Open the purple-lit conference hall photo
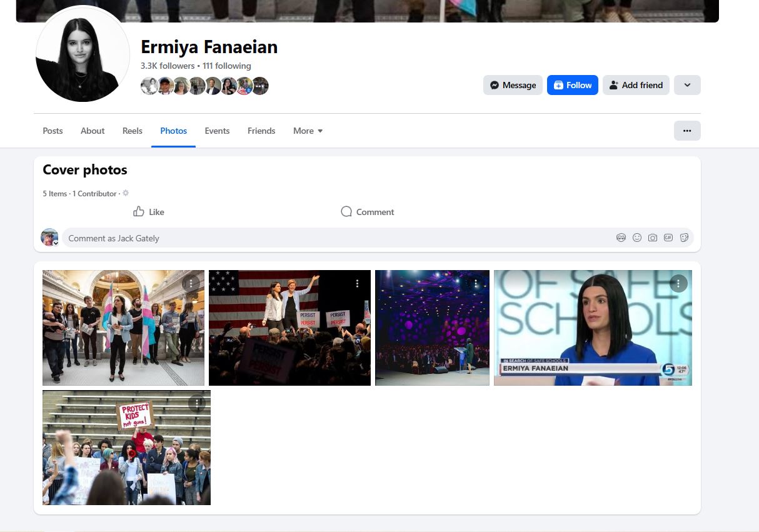Screen dimensions: 759x532 click(432, 328)
